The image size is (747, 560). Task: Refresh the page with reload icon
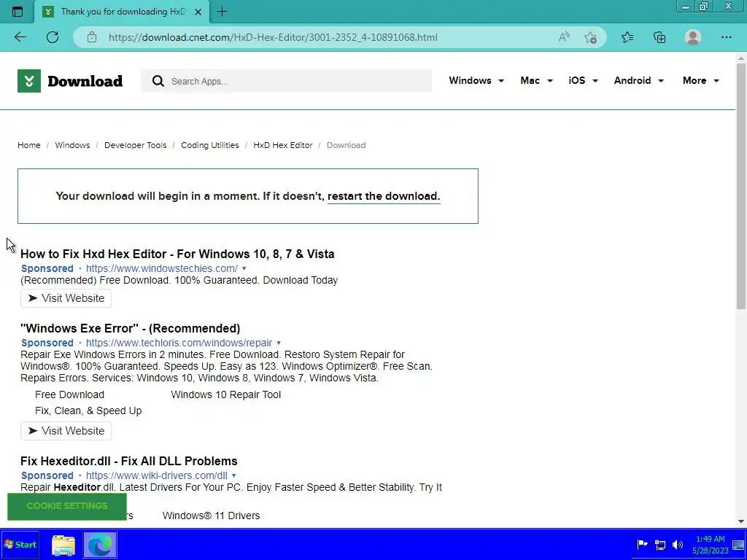coord(53,37)
